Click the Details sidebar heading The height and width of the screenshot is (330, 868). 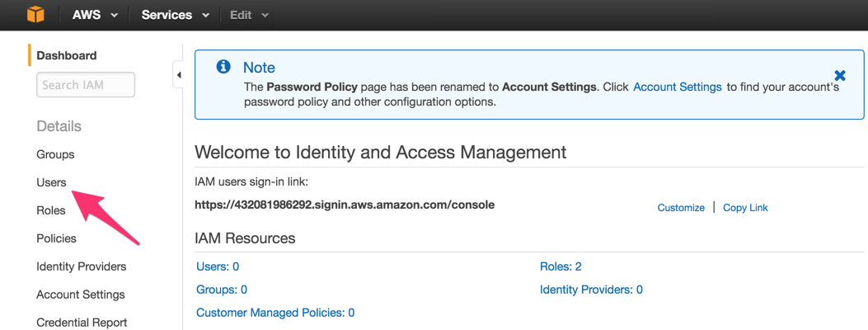pyautogui.click(x=59, y=126)
